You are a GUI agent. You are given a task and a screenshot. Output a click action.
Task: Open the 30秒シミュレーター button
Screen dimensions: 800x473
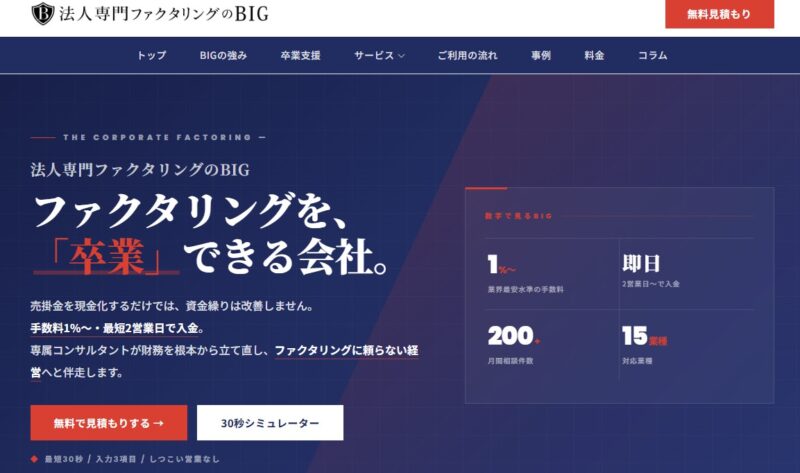pyautogui.click(x=270, y=422)
